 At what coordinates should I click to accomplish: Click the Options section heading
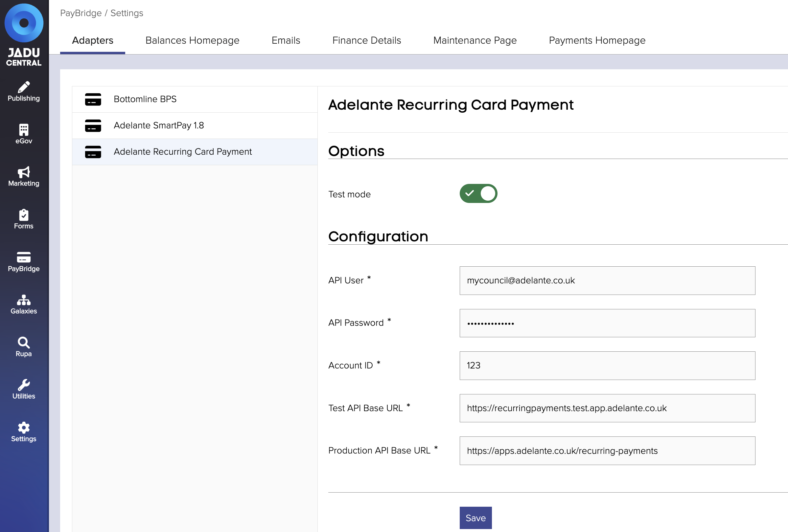(x=356, y=151)
